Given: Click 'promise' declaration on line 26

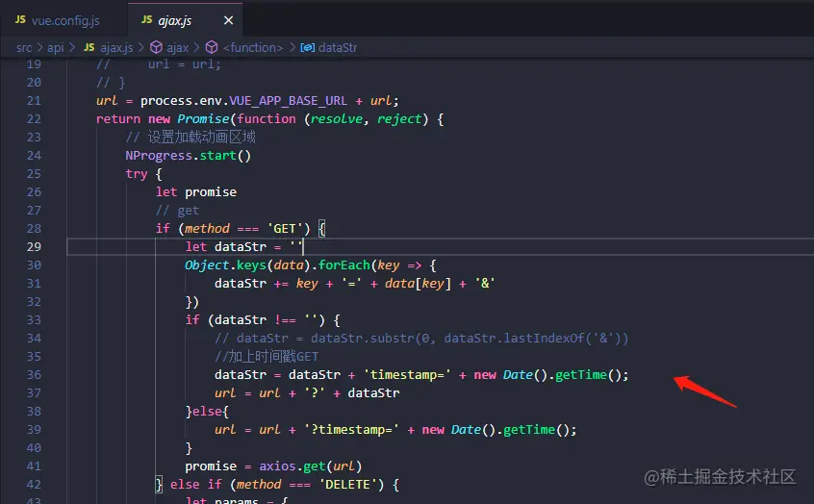Looking at the screenshot, I should point(211,192).
